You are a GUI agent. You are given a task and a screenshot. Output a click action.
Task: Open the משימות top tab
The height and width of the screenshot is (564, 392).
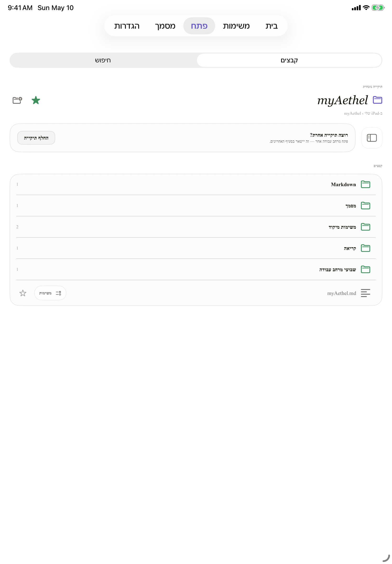[236, 26]
